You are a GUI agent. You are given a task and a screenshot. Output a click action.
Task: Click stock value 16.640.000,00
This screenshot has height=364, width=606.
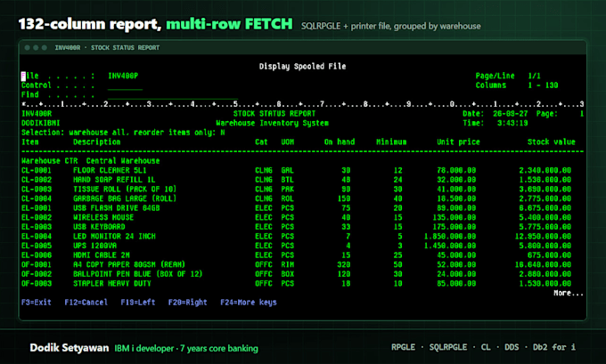[x=543, y=265]
